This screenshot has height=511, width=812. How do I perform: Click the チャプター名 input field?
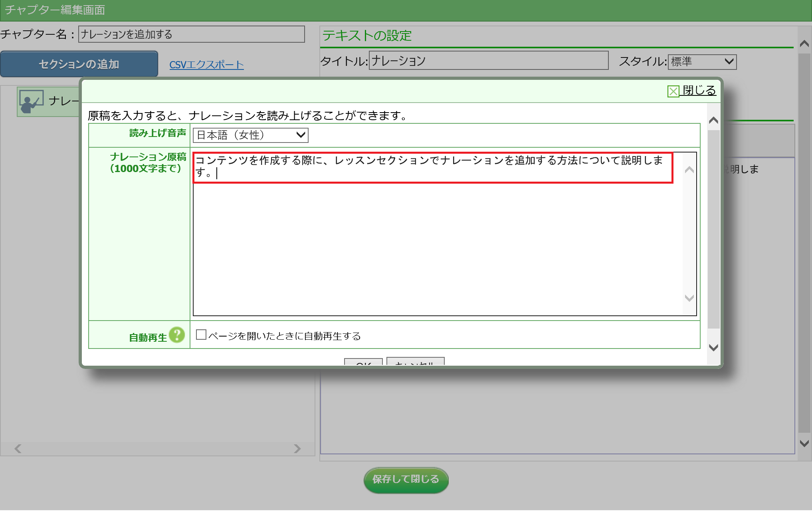(191, 34)
